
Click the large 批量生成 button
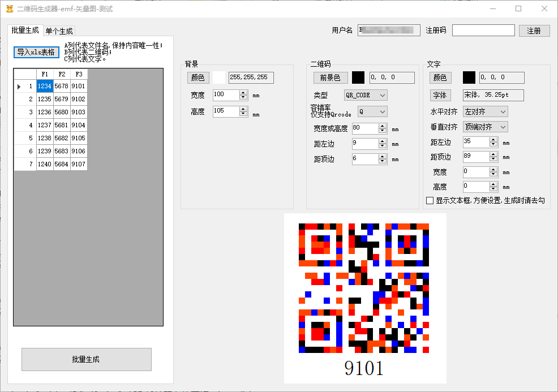point(87,359)
